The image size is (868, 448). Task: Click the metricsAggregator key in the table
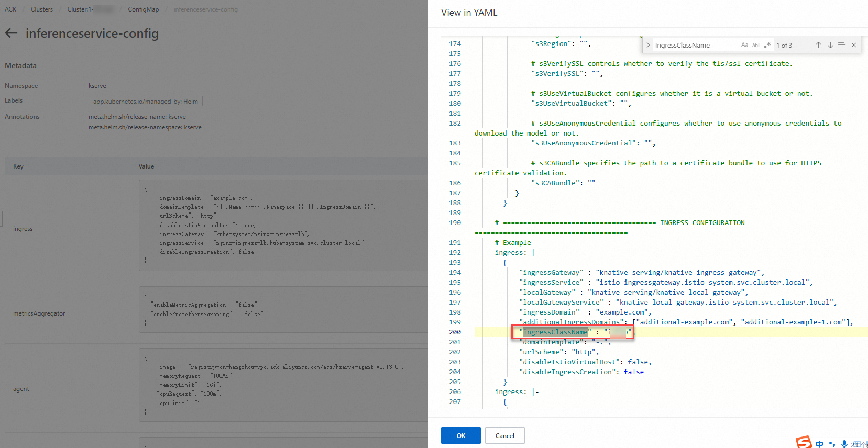click(x=39, y=313)
